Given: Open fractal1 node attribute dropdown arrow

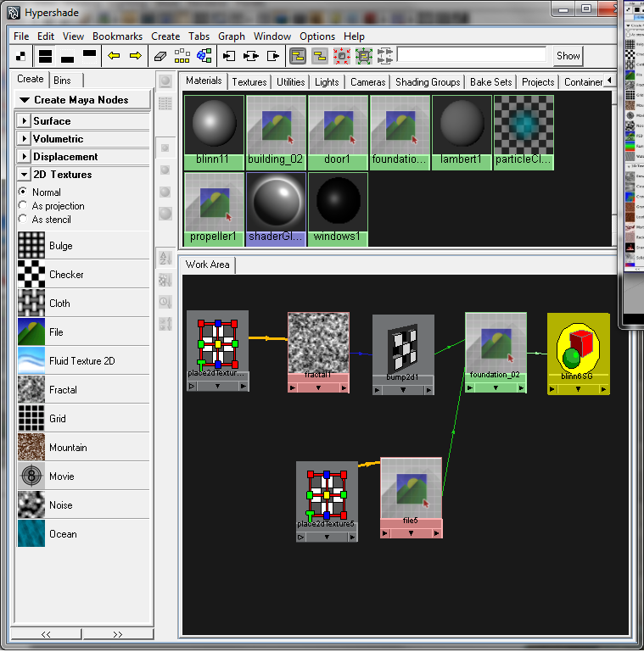Looking at the screenshot, I should click(x=318, y=388).
